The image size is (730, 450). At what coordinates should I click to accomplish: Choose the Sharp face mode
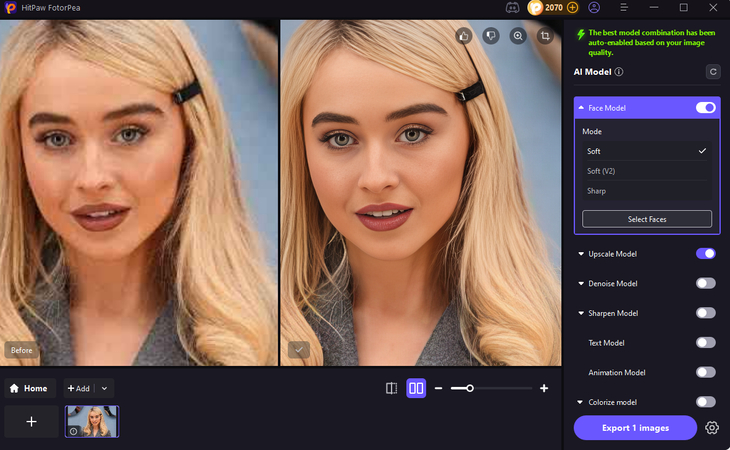pos(597,191)
